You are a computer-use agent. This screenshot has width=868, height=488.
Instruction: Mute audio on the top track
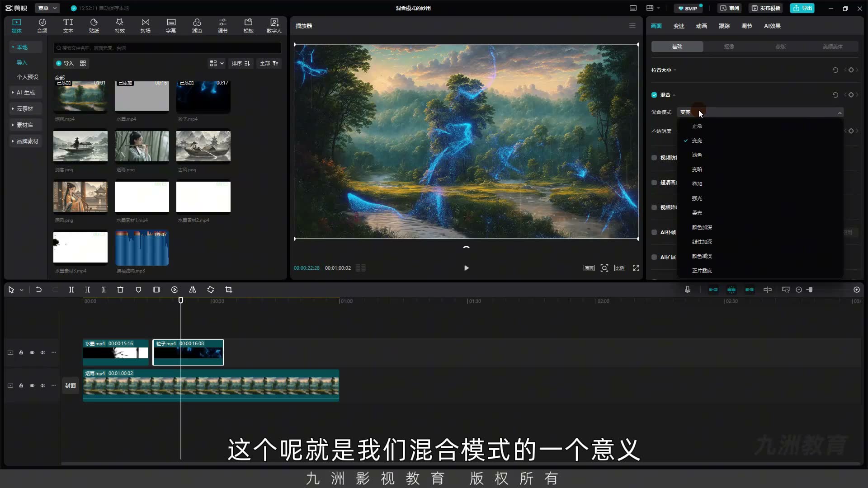43,352
